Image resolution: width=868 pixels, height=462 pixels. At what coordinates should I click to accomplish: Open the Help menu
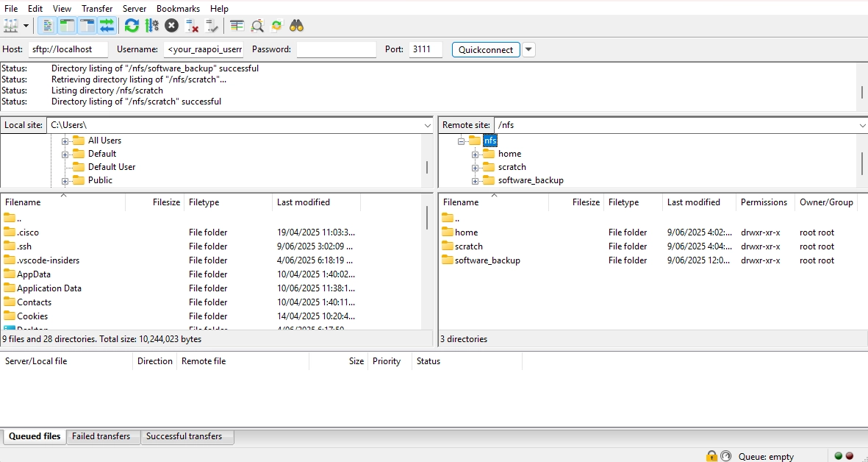219,9
